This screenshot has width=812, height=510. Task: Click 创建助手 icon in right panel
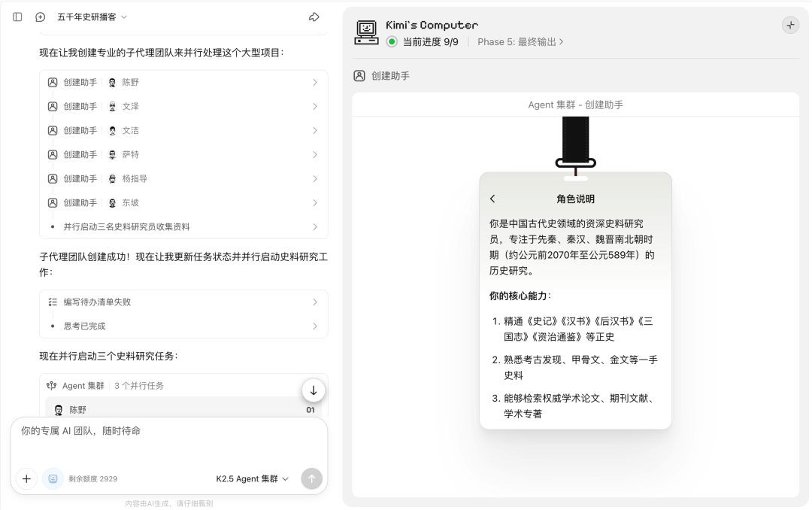(x=359, y=76)
